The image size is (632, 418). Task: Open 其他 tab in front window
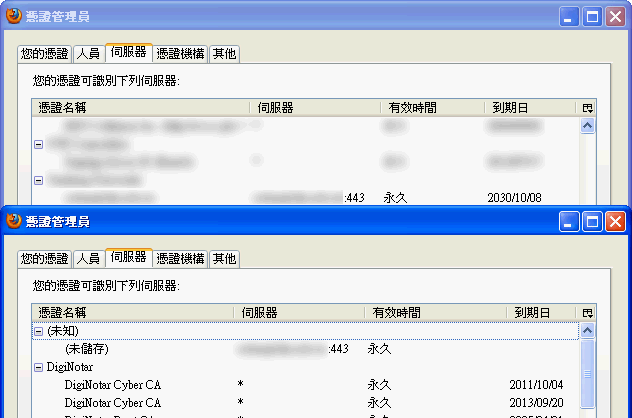[224, 259]
